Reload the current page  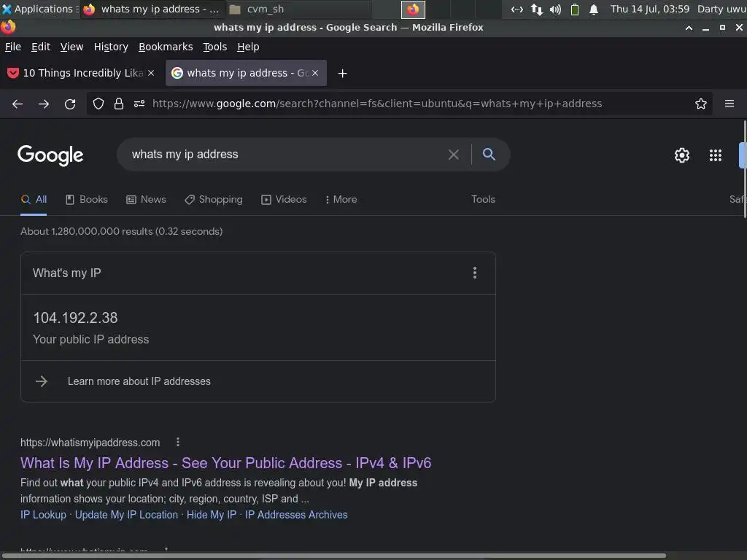(70, 104)
